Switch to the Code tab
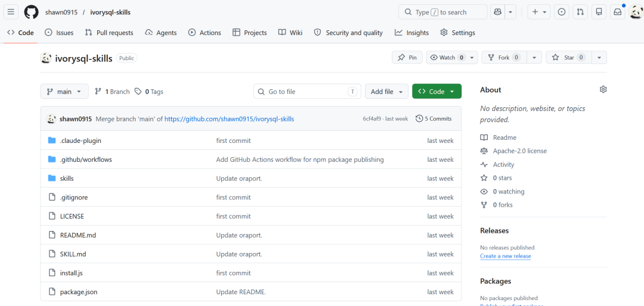The height and width of the screenshot is (306, 644). point(20,33)
